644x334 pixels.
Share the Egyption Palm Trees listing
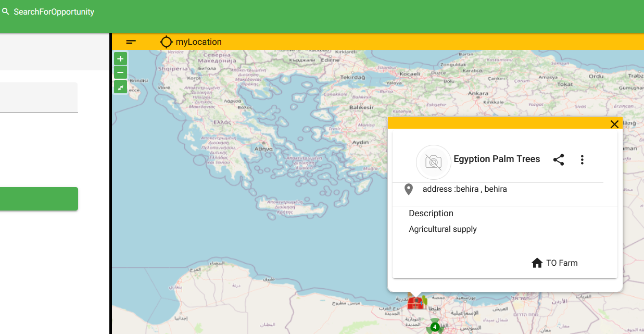559,160
